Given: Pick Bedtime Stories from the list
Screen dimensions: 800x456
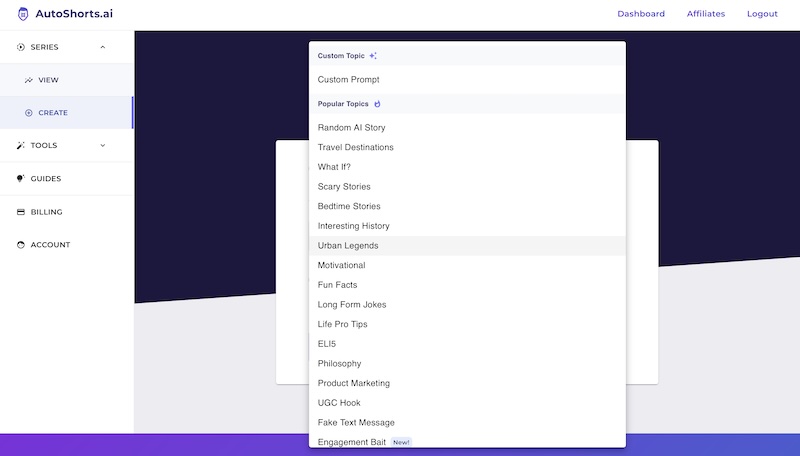Looking at the screenshot, I should click(467, 206).
